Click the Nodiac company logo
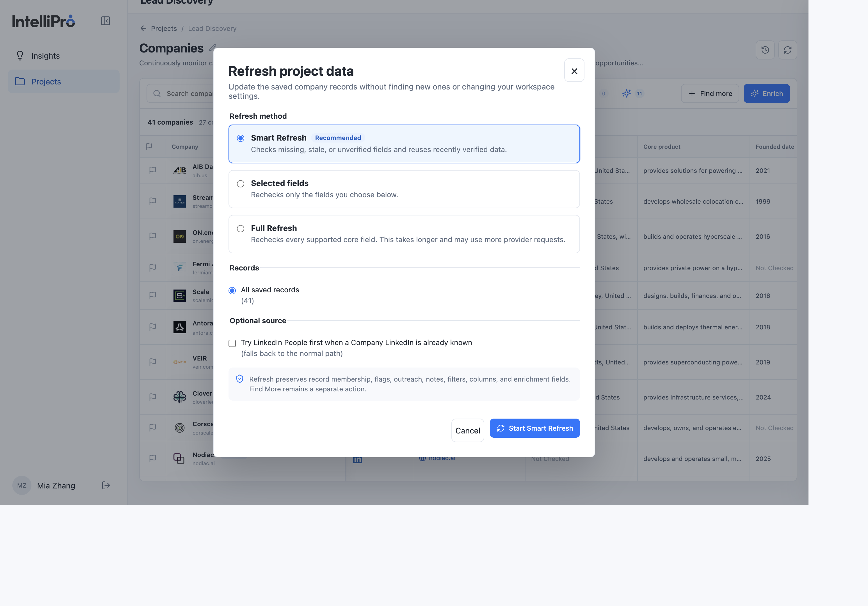The width and height of the screenshot is (868, 606). point(179,459)
